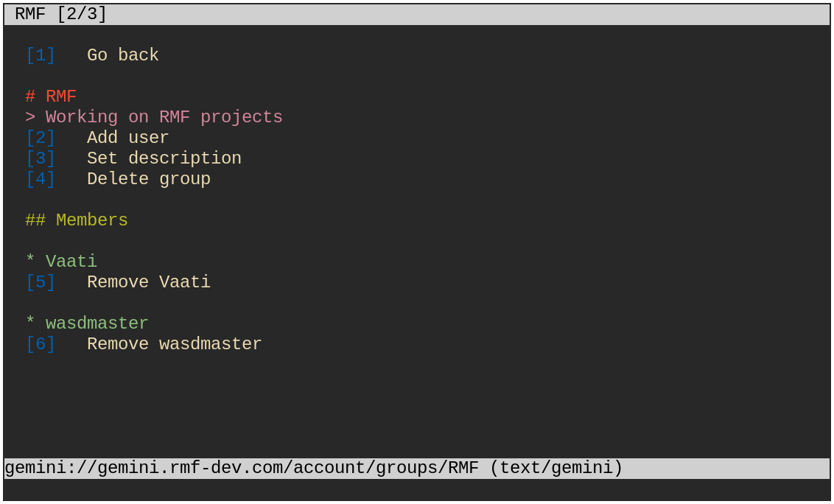Choose the Remove Vaati link
Screen dimensions: 834x504
(148, 281)
